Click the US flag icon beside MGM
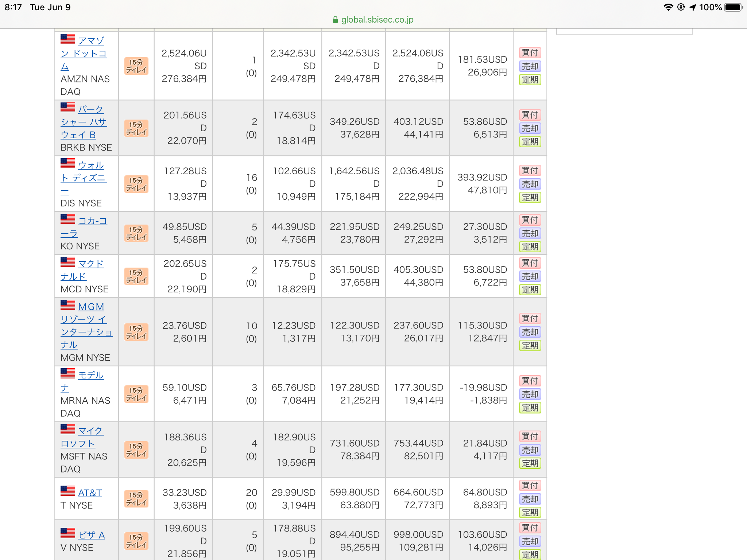 coord(68,305)
